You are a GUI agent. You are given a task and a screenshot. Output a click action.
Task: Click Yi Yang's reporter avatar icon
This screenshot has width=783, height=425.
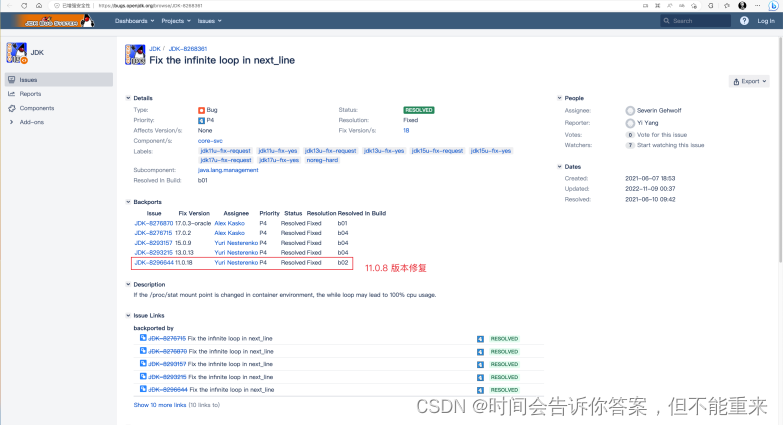click(x=630, y=123)
